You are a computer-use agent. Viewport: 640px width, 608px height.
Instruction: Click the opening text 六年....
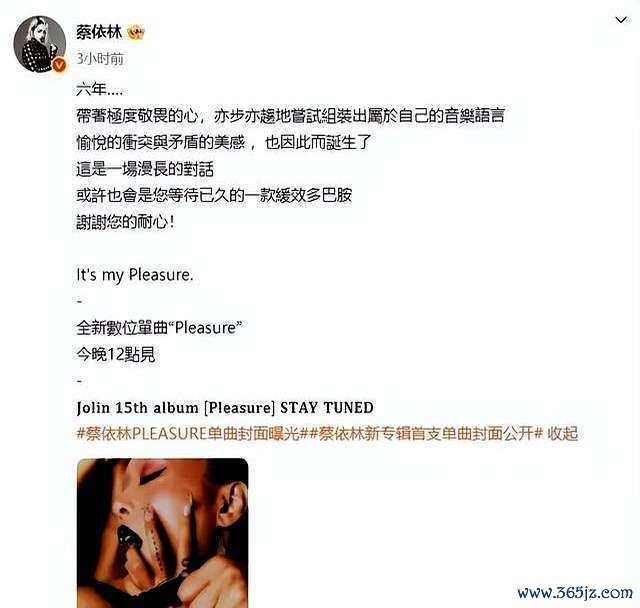coord(100,89)
